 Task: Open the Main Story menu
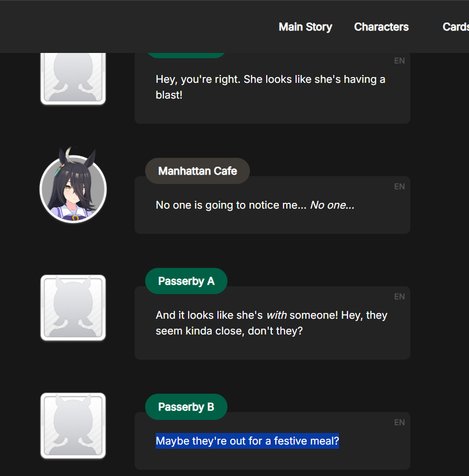[x=305, y=27]
